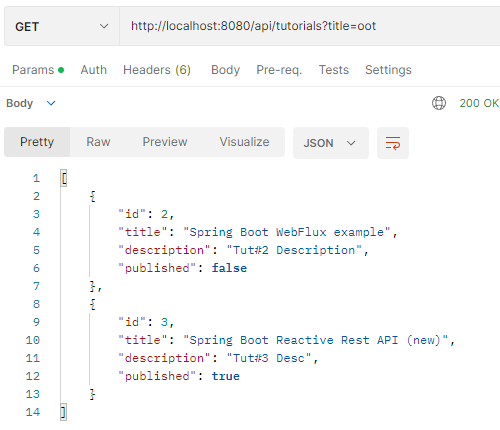The image size is (500, 430).
Task: Switch to the Params tab
Action: coord(38,70)
